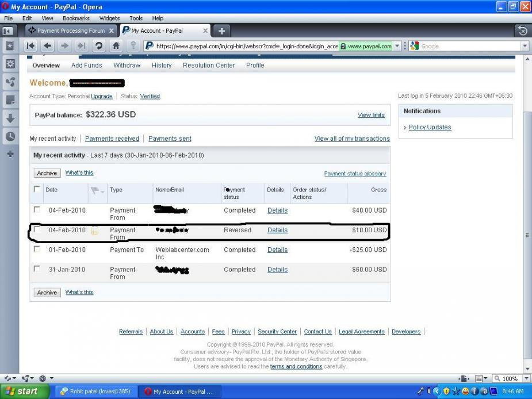Expand the Google search field dropdown
532x399 pixels.
click(525, 46)
